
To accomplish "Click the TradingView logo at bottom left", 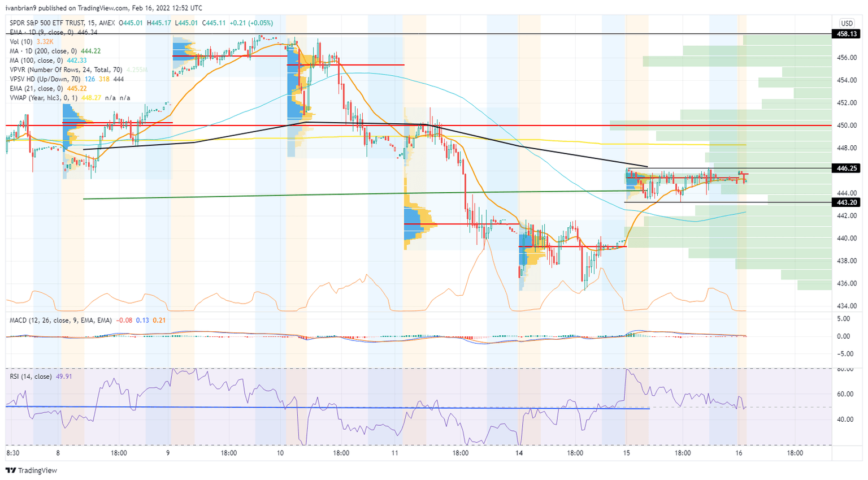I will coord(32,470).
